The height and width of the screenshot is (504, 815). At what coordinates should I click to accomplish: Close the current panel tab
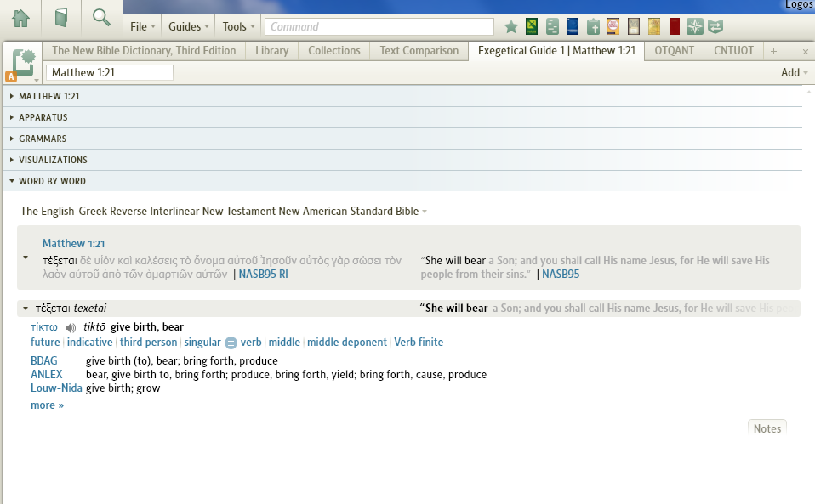[805, 52]
